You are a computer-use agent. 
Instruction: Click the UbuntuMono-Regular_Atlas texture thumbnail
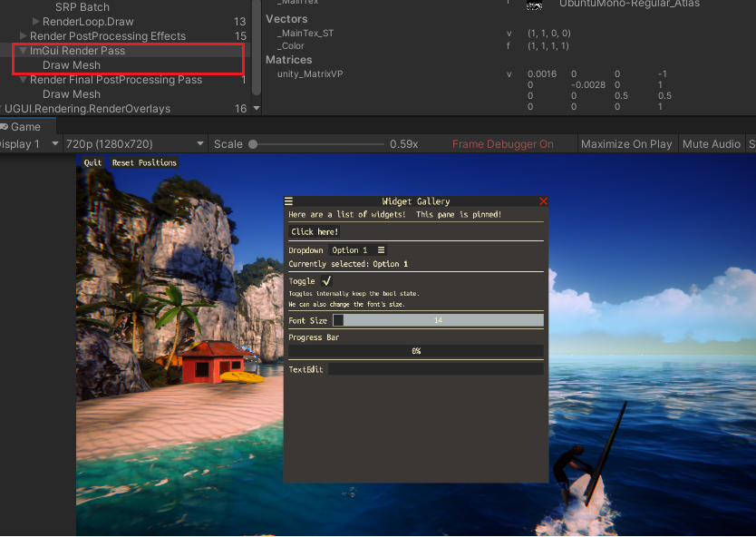(x=534, y=5)
